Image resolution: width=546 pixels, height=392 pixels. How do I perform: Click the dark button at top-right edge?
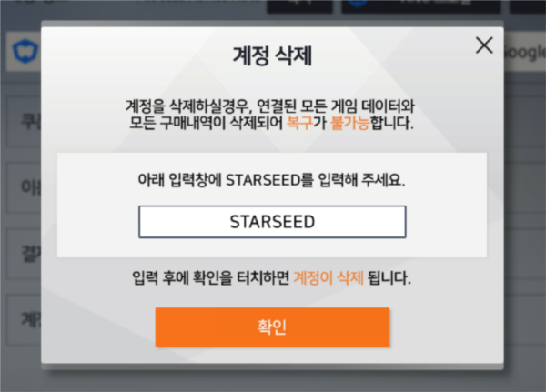[x=528, y=6]
